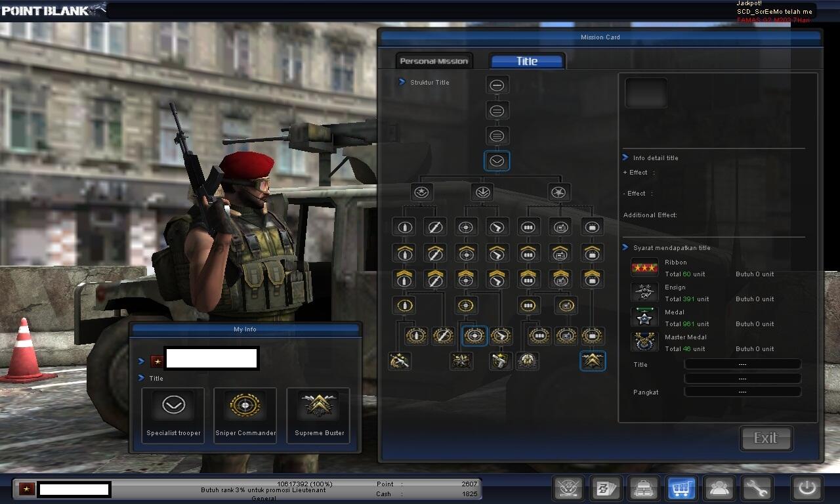Select the single-chevron crosshair title icon
Viewport: 840px width, 504px height.
pos(466,253)
